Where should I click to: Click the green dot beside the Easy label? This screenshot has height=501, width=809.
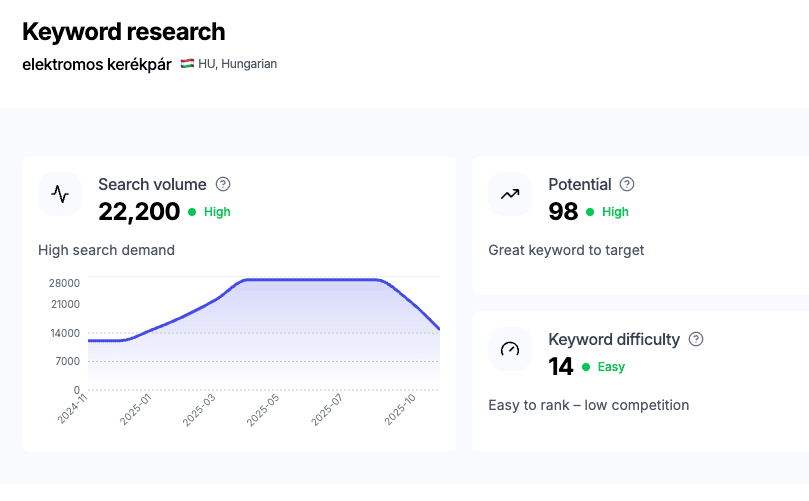(586, 367)
